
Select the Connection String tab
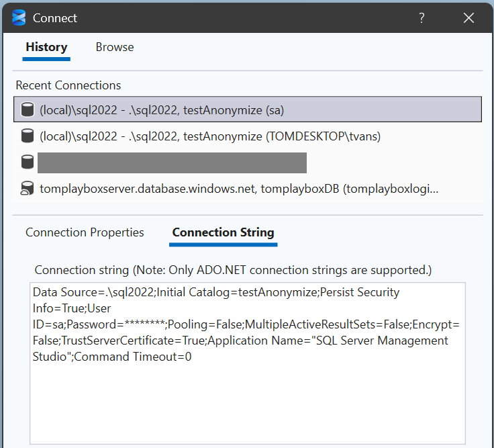click(x=223, y=232)
